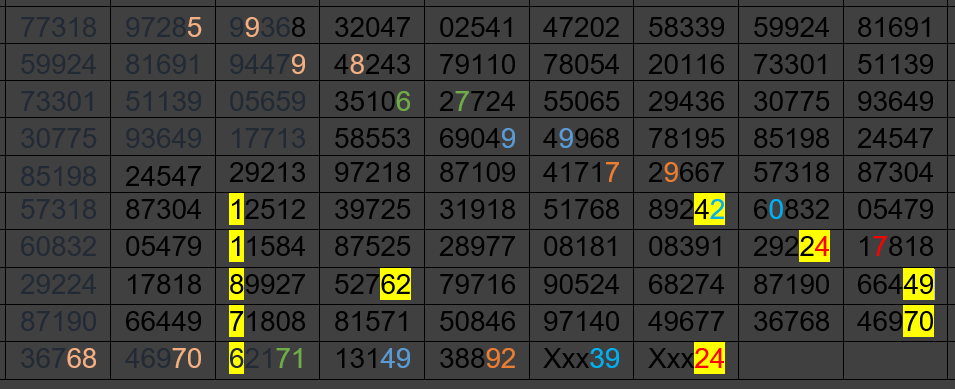Click the 55065 cell
Screen dimensions: 955x389
point(582,100)
